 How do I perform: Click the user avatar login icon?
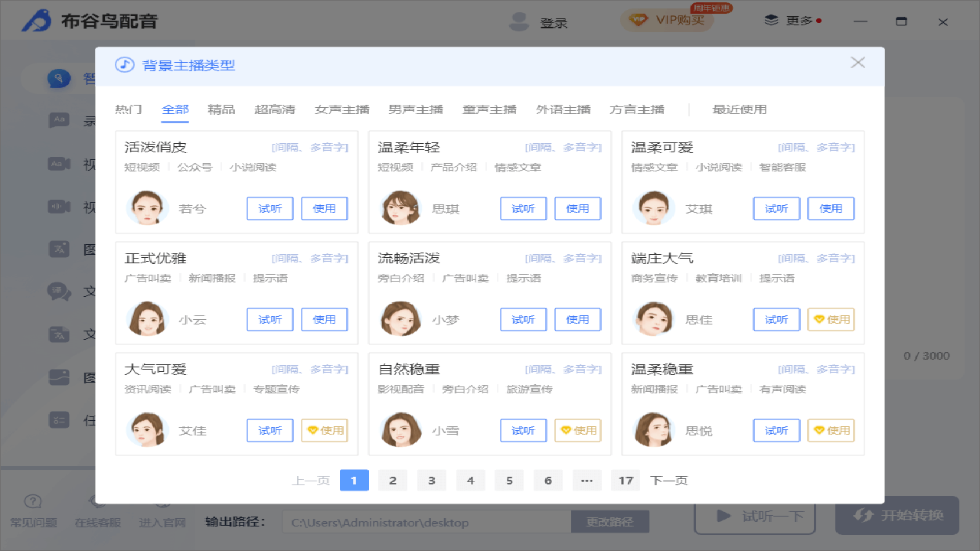click(x=518, y=21)
